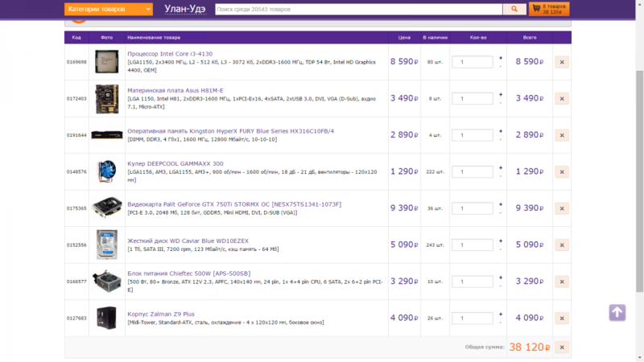Remove Intel Core i3-4130 from cart
The image size is (644, 362).
coord(561,62)
